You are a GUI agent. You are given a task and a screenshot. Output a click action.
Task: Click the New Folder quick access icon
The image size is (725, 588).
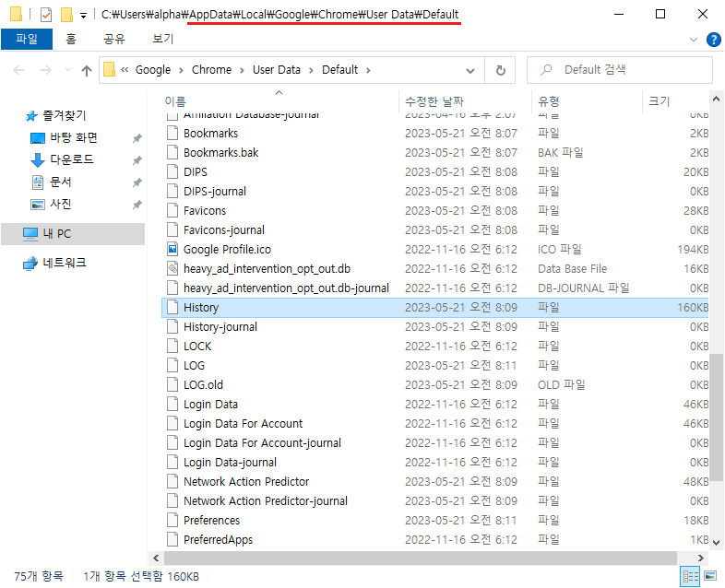coord(66,15)
